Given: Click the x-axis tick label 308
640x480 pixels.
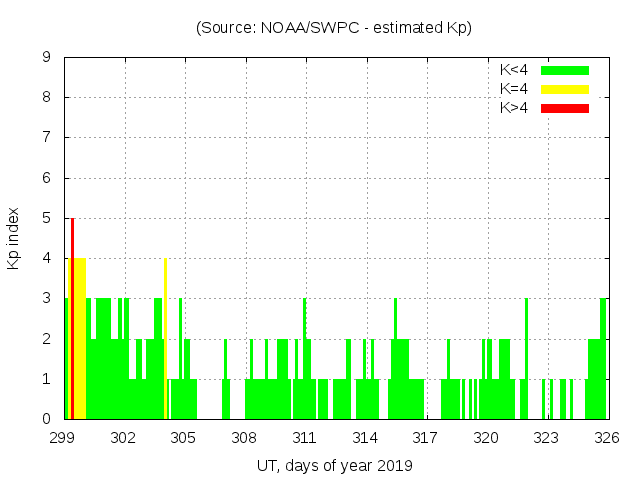Looking at the screenshot, I should 244,438.
